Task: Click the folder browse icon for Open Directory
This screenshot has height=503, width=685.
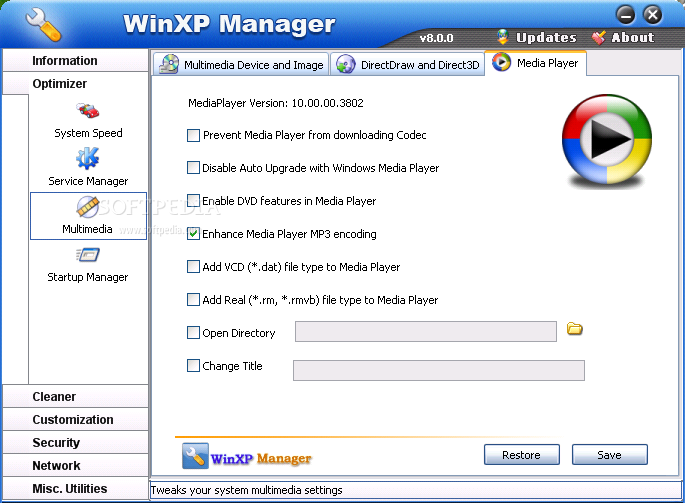Action: click(x=575, y=329)
